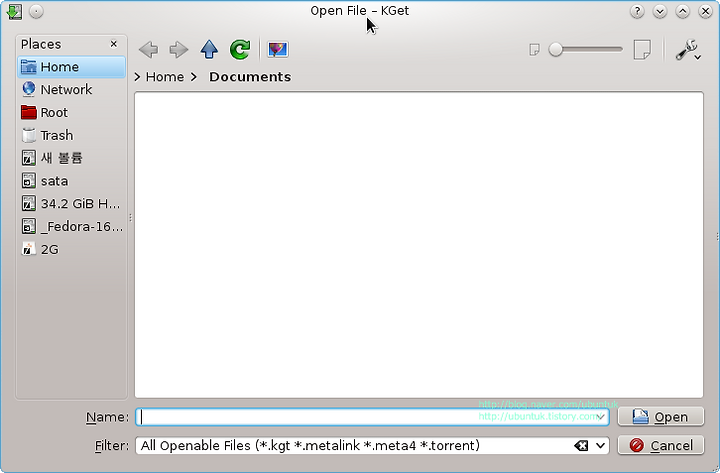Click the Cancel button
Screen dimensions: 720x473
click(x=660, y=445)
